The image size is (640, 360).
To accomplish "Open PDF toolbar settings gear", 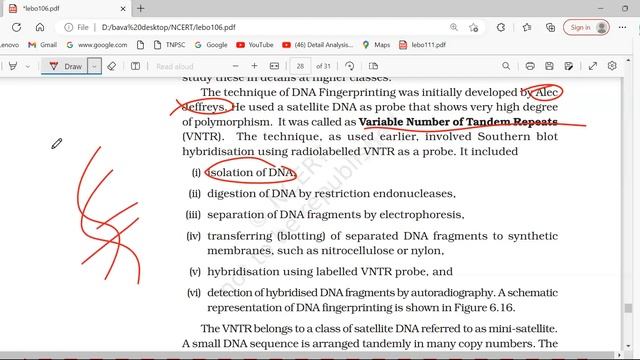I will pyautogui.click(x=612, y=66).
